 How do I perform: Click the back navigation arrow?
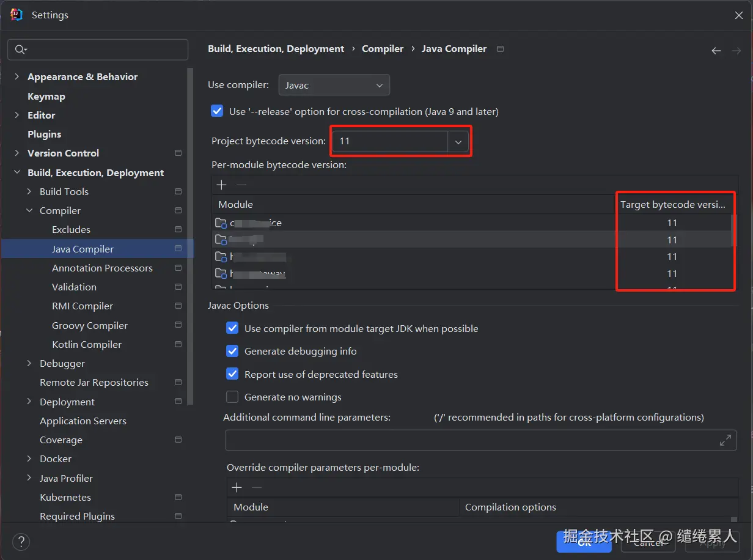tap(716, 51)
